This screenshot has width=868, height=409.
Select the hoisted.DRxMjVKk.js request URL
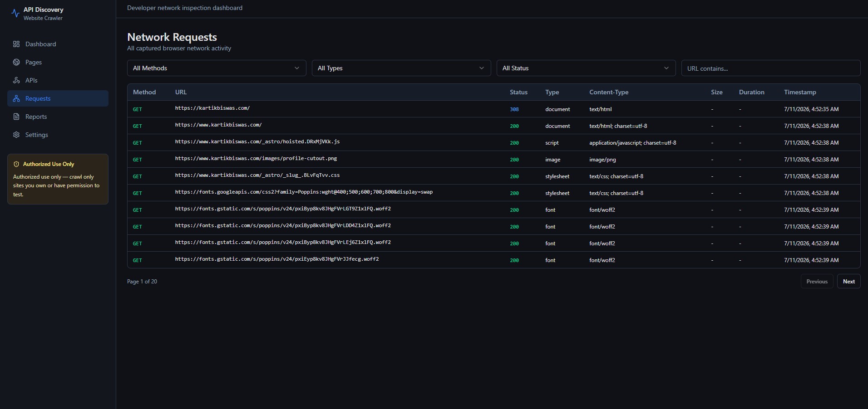tap(257, 141)
